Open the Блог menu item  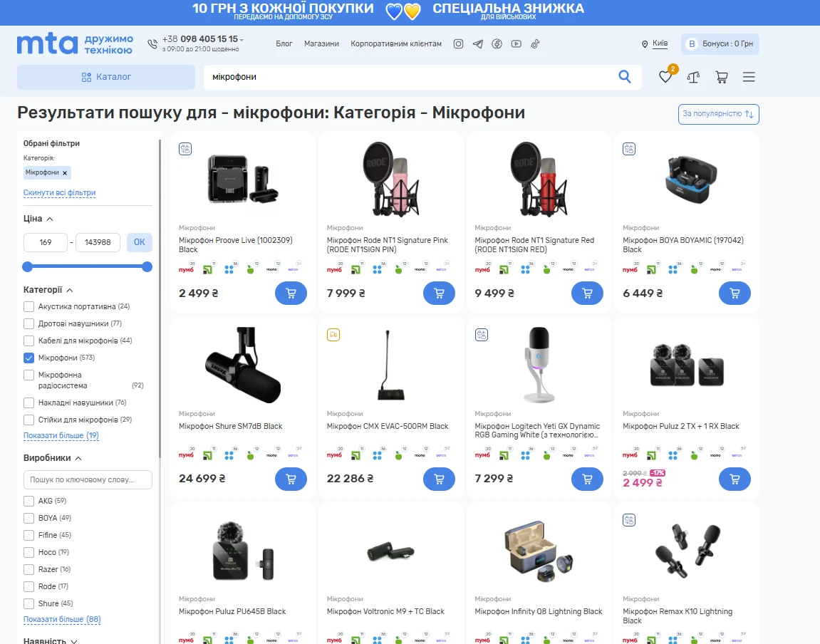point(284,44)
